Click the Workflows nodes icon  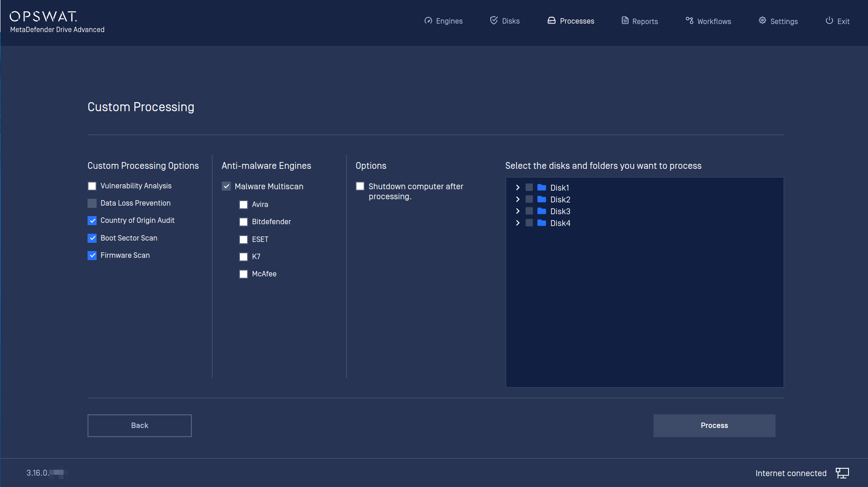tap(689, 21)
